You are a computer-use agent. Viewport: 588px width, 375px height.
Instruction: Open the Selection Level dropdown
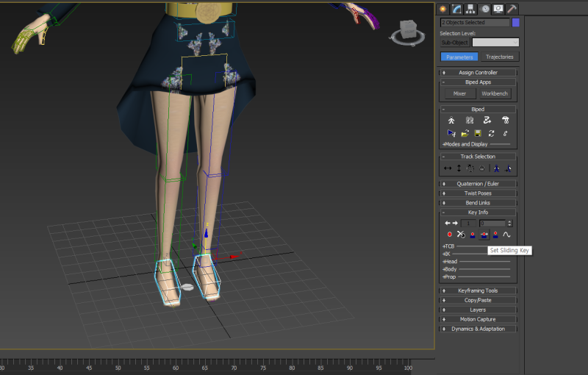click(x=495, y=43)
